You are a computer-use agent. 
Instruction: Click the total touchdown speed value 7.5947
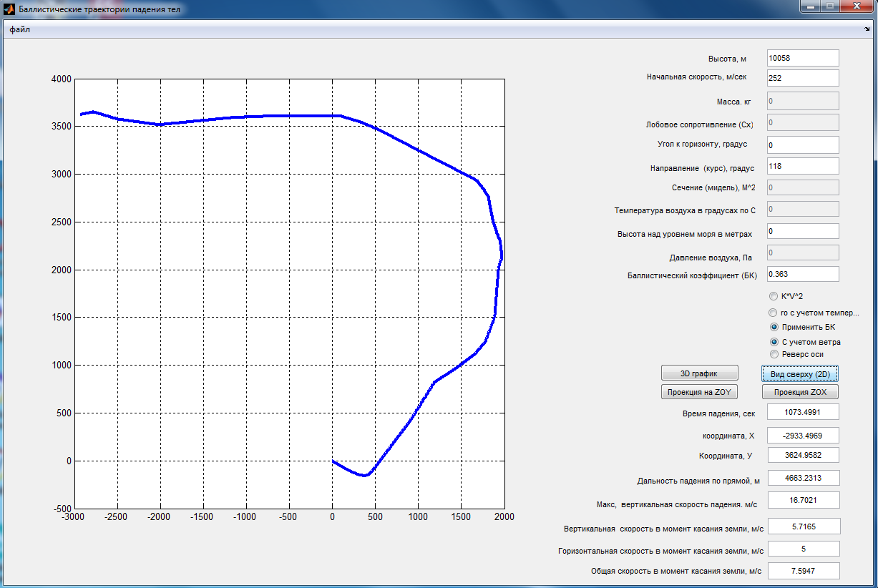pyautogui.click(x=802, y=571)
